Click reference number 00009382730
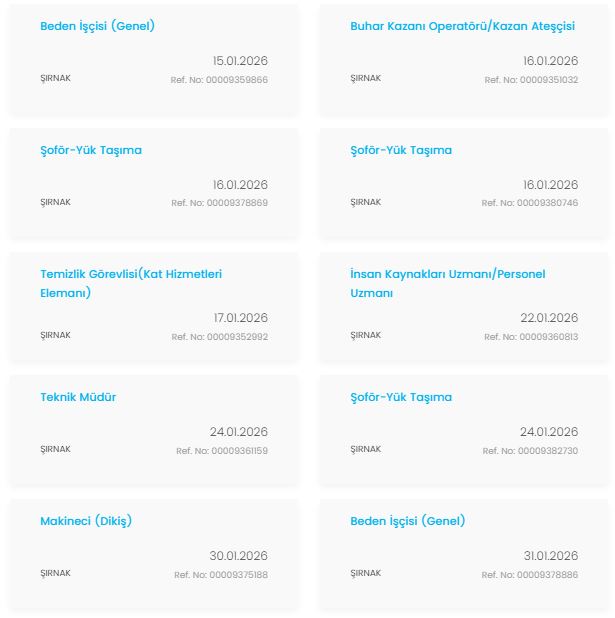615x618 pixels. point(531,451)
